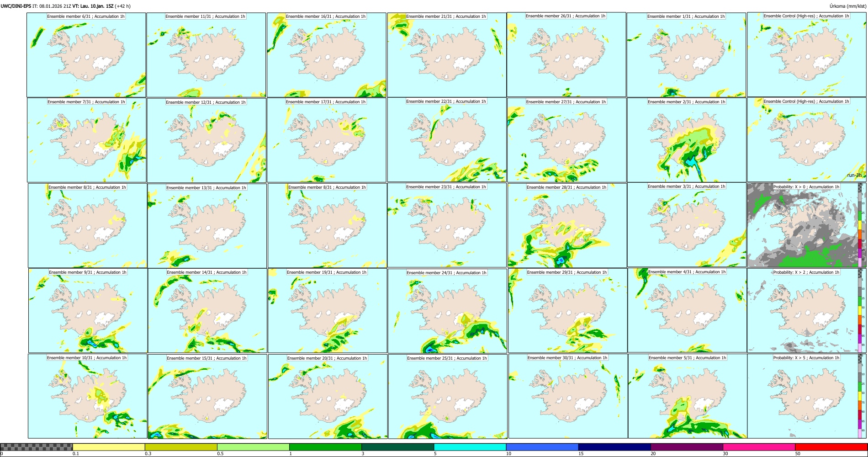Pick the yellow 0.1–0.3 legend color
868x457 pixels.
click(x=109, y=447)
